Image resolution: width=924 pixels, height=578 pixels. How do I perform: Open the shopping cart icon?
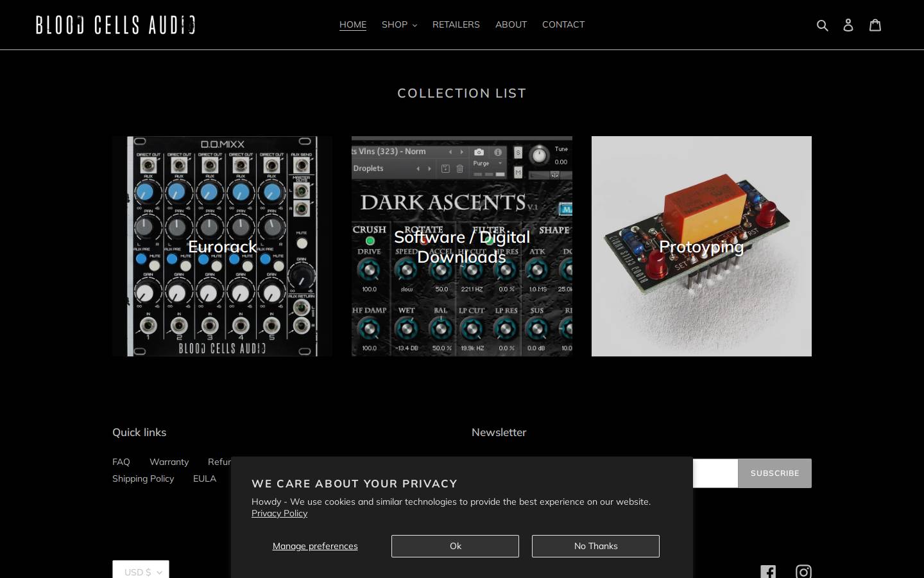click(875, 24)
